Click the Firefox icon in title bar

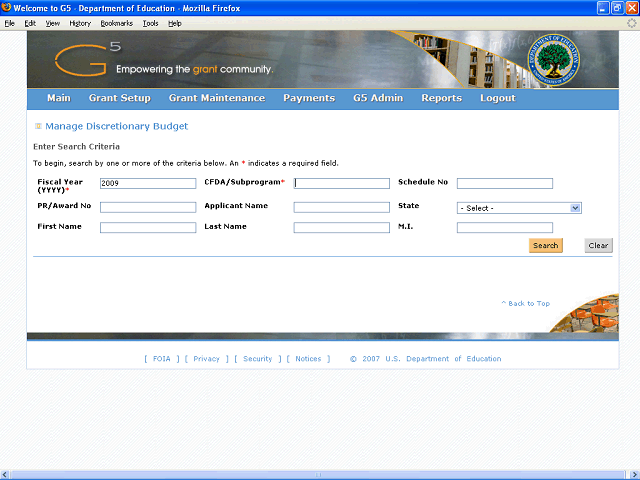[6, 8]
